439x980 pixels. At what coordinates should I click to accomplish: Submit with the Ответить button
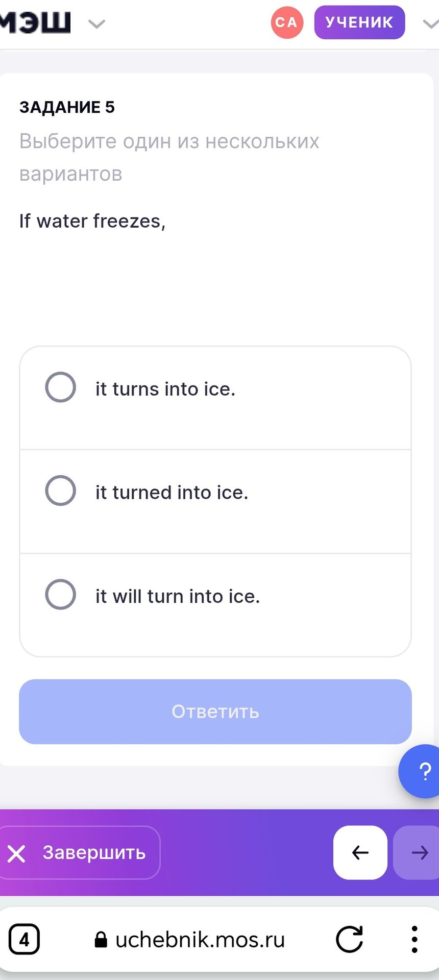tap(215, 712)
